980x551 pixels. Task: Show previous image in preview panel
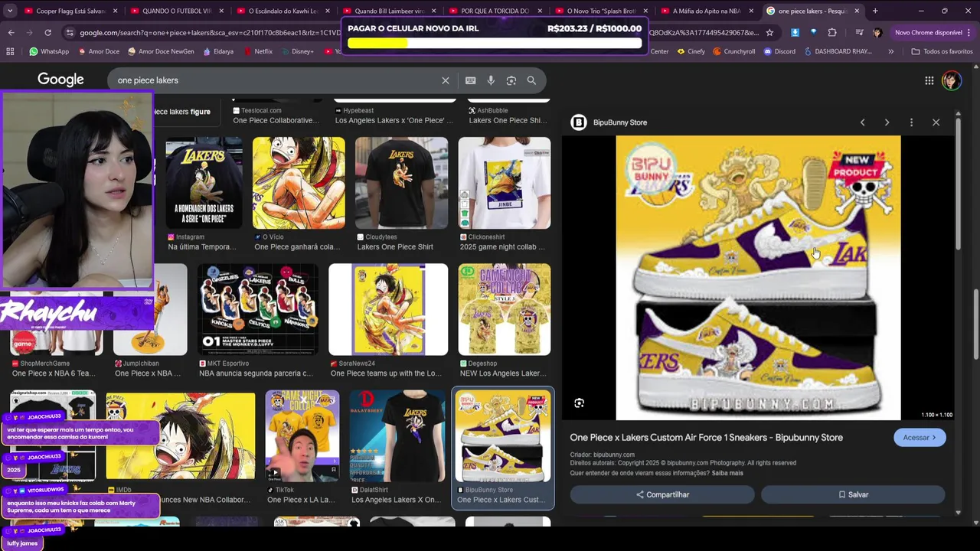click(862, 122)
